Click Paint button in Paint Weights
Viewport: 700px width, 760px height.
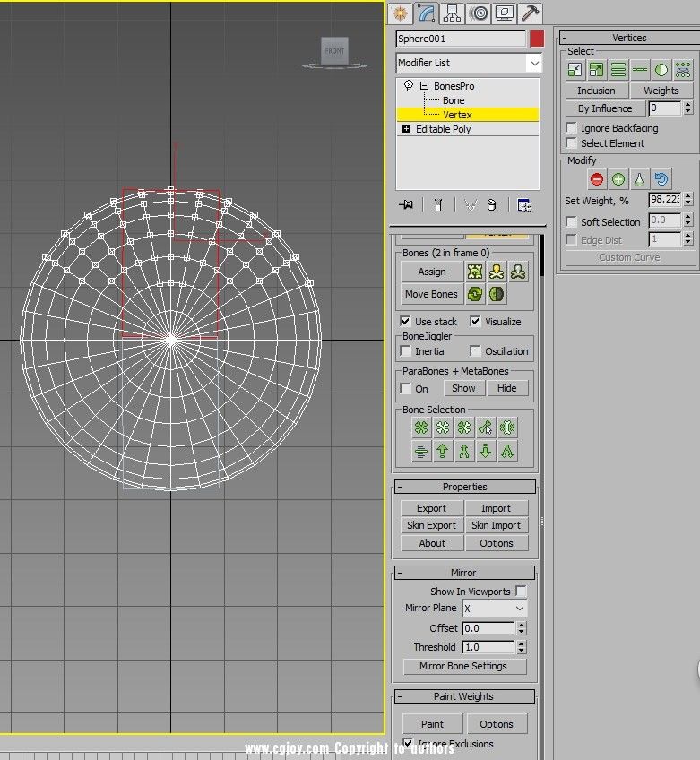point(432,724)
